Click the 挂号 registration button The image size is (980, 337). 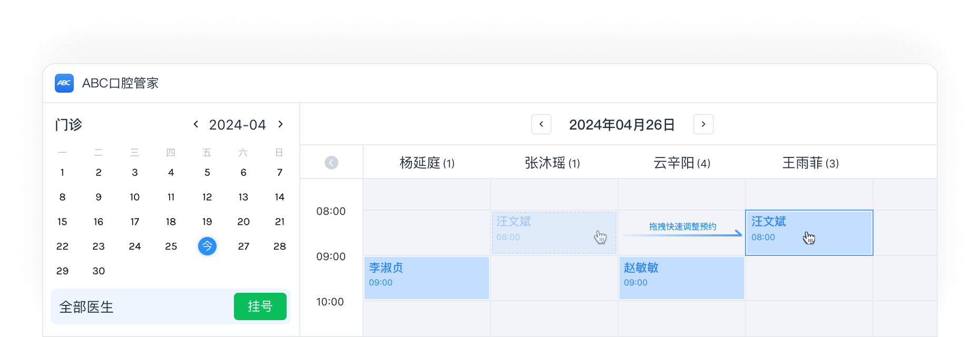pos(260,306)
